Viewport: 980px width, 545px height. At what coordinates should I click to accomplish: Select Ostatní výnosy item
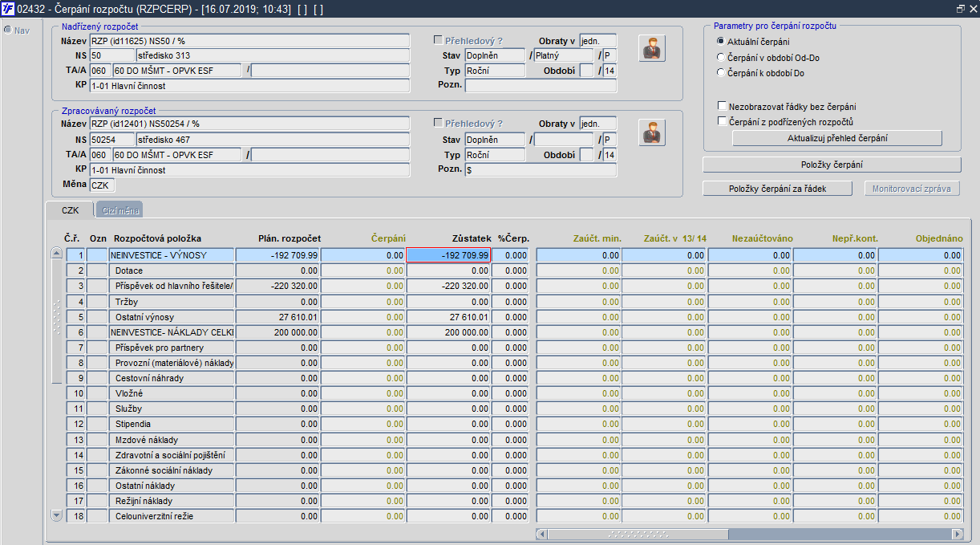point(172,317)
